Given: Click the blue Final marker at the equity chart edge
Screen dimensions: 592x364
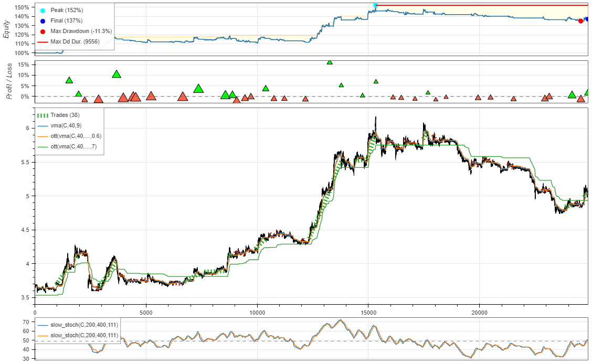Looking at the screenshot, I should pyautogui.click(x=588, y=19).
